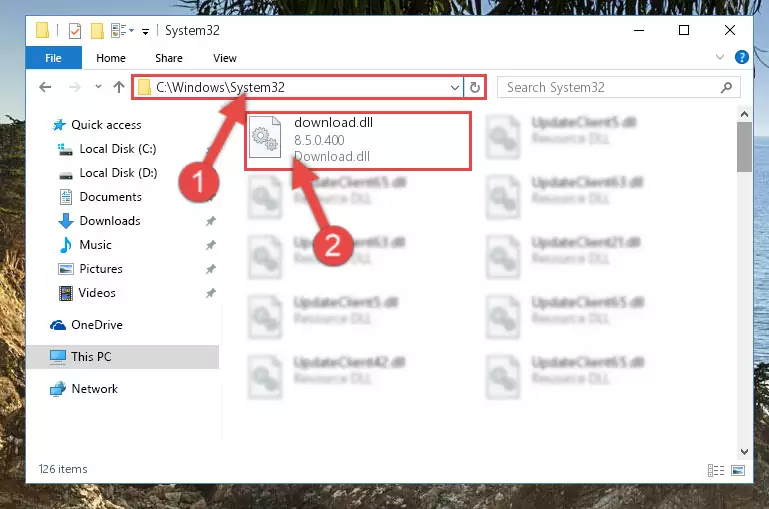Click the folder icon in the address bar
The height and width of the screenshot is (509, 769).
click(144, 88)
